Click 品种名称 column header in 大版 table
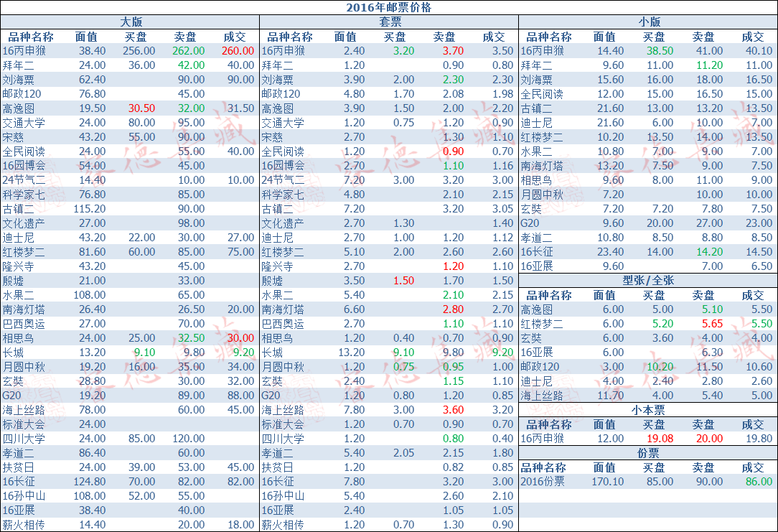This screenshot has width=778, height=532. coord(31,37)
